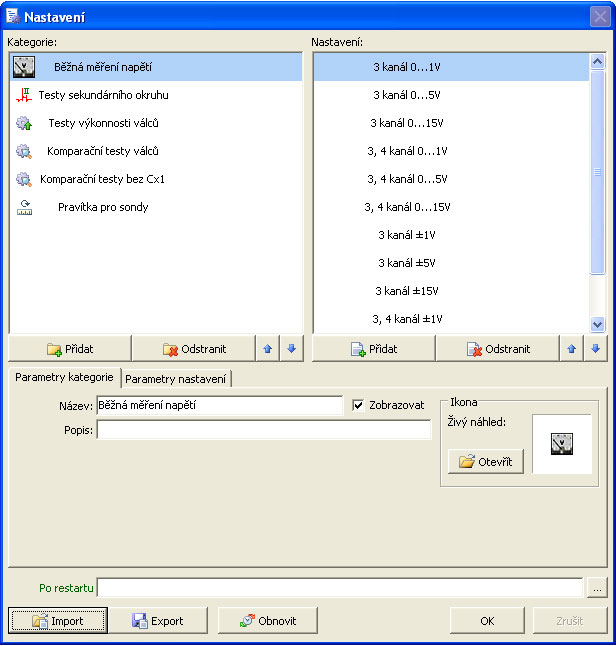Select the Běžná měření napětí category icon

[25, 67]
